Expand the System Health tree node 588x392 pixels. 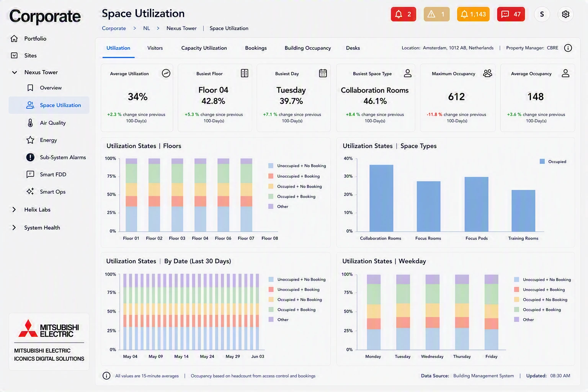pos(14,227)
